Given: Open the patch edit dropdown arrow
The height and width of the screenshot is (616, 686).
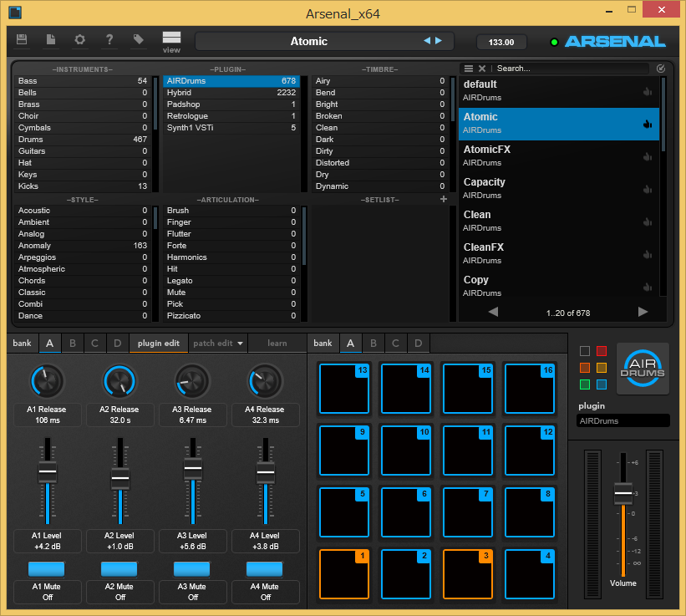Looking at the screenshot, I should (240, 344).
